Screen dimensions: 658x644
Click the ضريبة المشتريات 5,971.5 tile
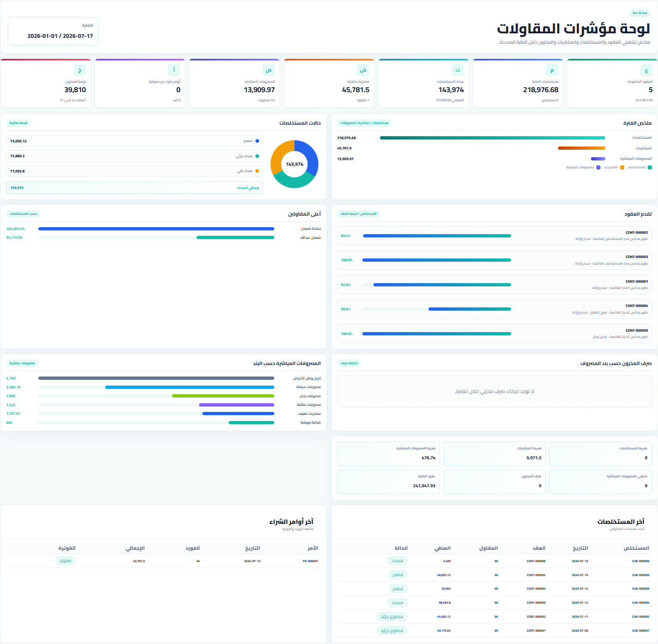pyautogui.click(x=494, y=454)
